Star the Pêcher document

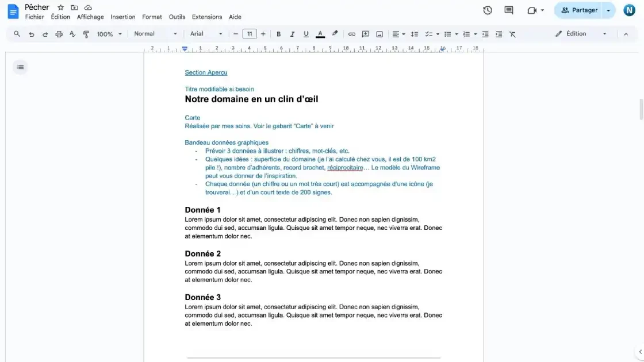[61, 7]
